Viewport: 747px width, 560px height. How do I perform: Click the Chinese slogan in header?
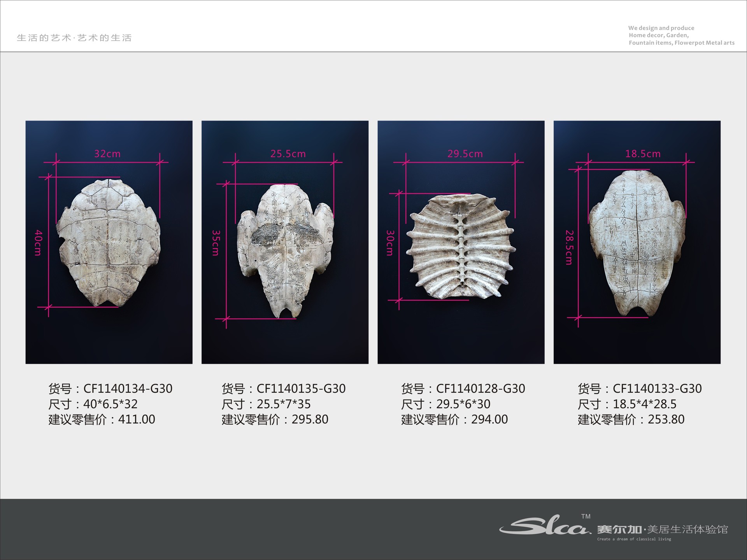[x=74, y=38]
